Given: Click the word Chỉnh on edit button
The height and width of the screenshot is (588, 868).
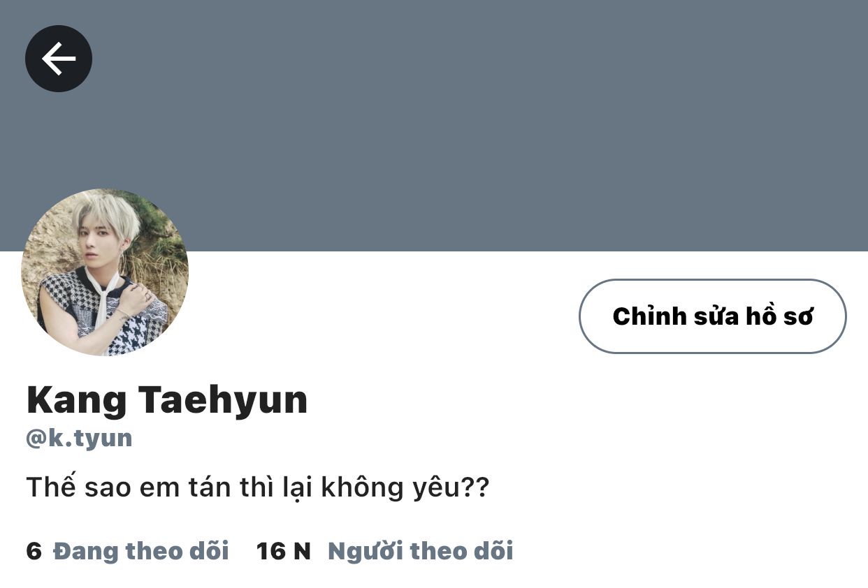Looking at the screenshot, I should 650,316.
